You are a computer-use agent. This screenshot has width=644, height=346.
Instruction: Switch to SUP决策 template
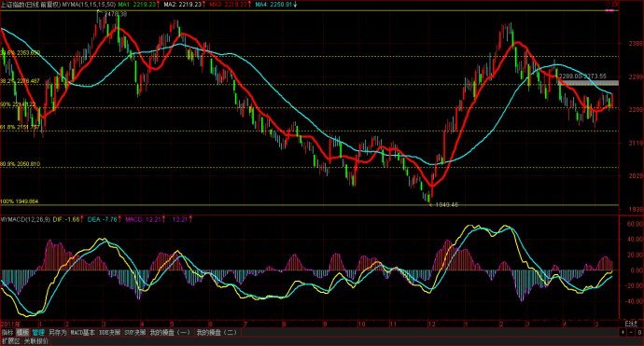[x=135, y=332]
